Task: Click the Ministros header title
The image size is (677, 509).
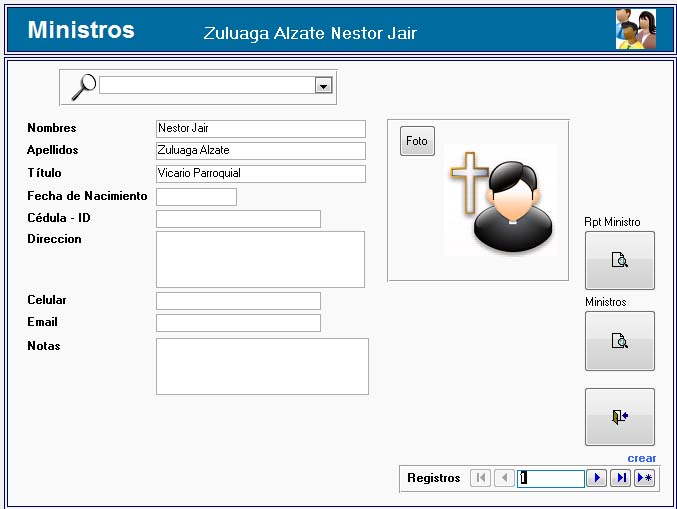Action: pos(81,30)
